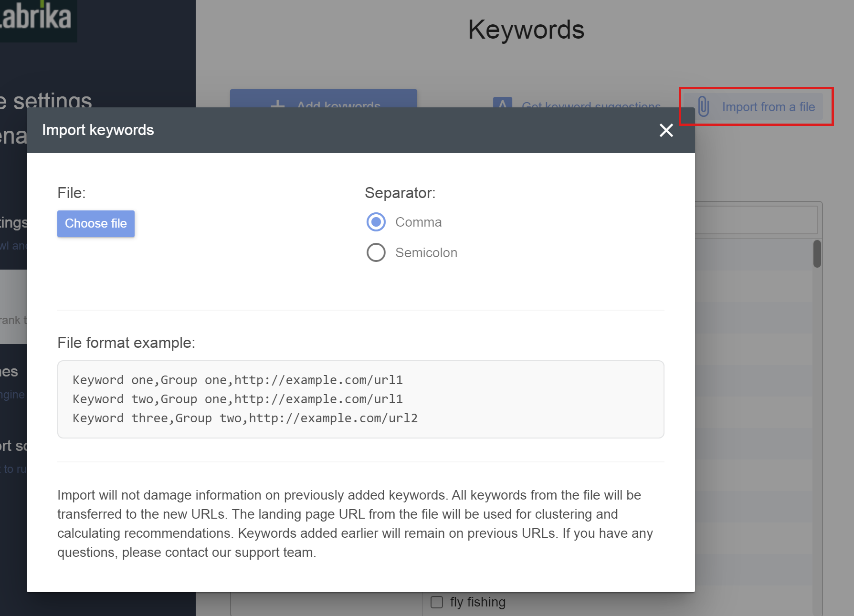Focus the input field above the keyword list

756,220
